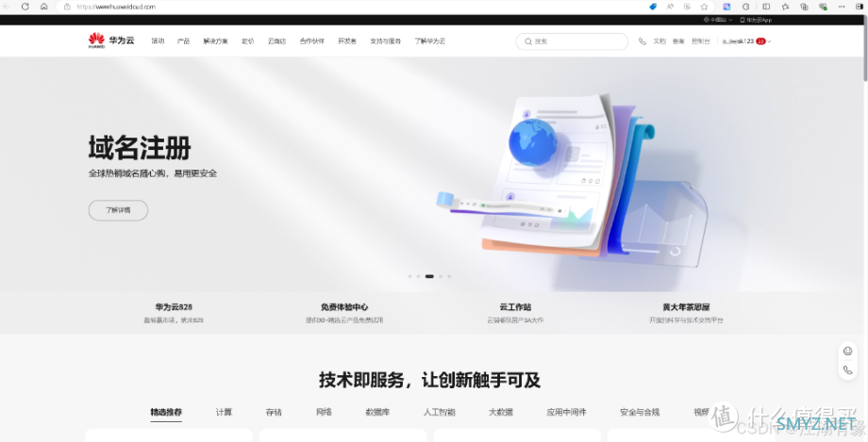Open the 控制台 console link

tap(700, 41)
